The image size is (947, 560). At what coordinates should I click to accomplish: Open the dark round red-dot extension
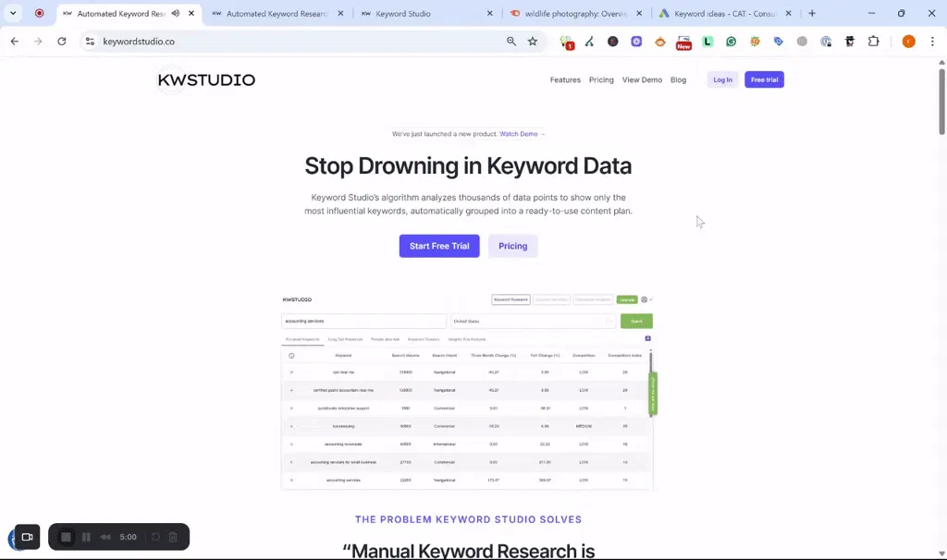click(x=613, y=42)
